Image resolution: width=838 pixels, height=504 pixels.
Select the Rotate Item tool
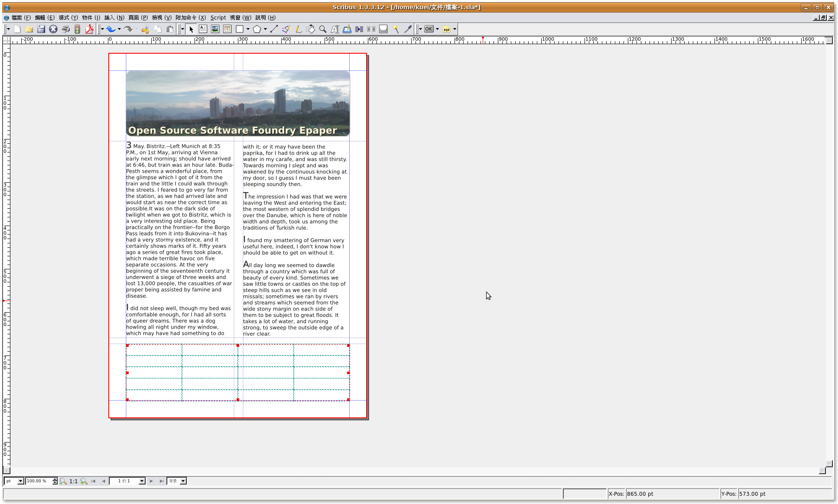coord(310,29)
